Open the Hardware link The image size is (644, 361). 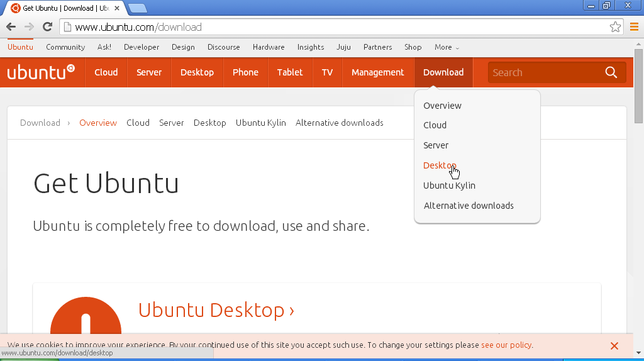[269, 47]
